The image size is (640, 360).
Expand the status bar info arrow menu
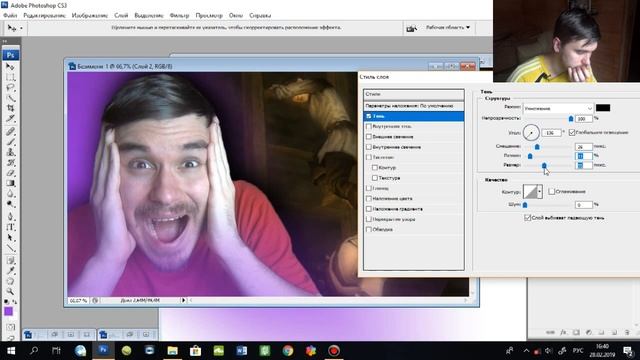(x=183, y=300)
